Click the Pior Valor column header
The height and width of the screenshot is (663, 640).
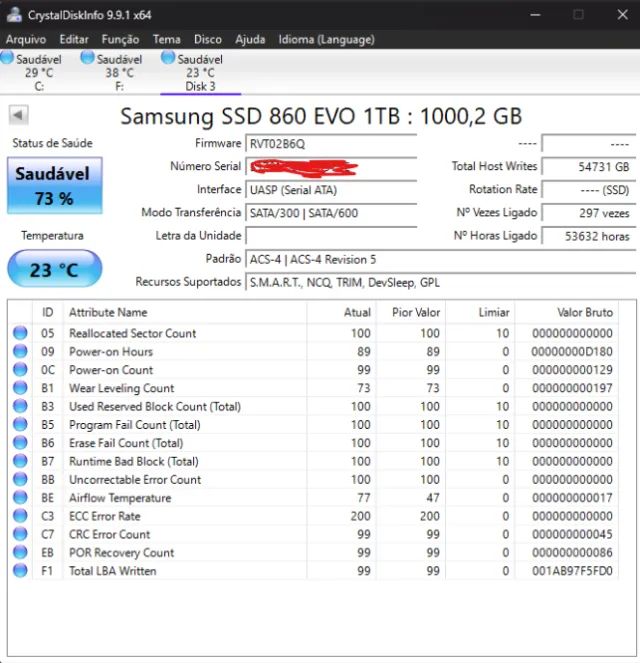pos(411,312)
